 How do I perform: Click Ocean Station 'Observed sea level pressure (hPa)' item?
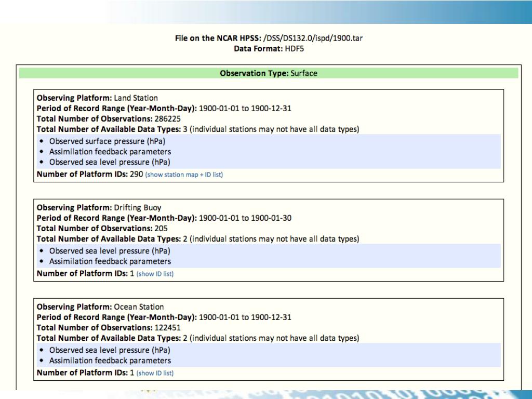pyautogui.click(x=110, y=350)
